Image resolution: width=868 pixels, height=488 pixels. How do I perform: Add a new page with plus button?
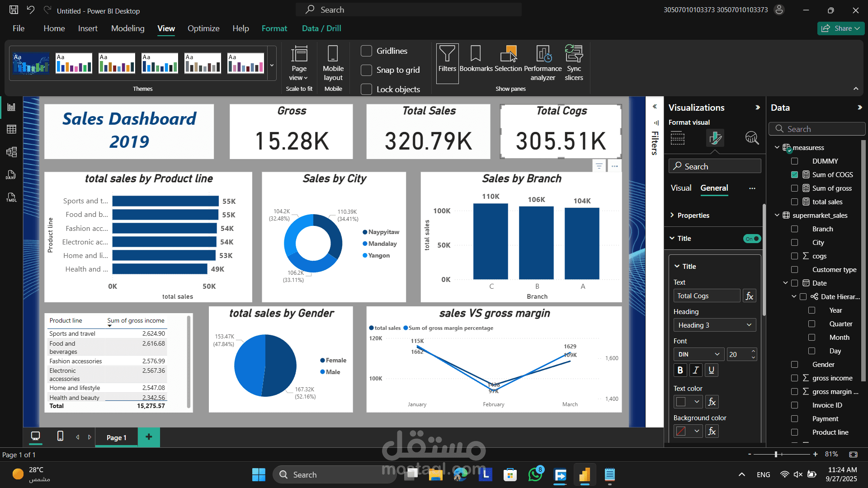(149, 437)
